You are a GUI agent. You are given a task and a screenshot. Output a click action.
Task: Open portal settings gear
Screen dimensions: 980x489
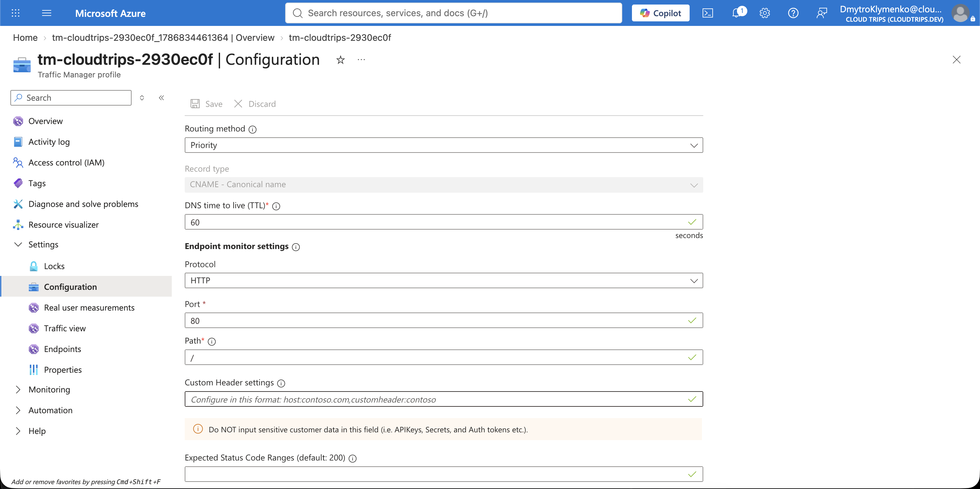click(x=765, y=13)
